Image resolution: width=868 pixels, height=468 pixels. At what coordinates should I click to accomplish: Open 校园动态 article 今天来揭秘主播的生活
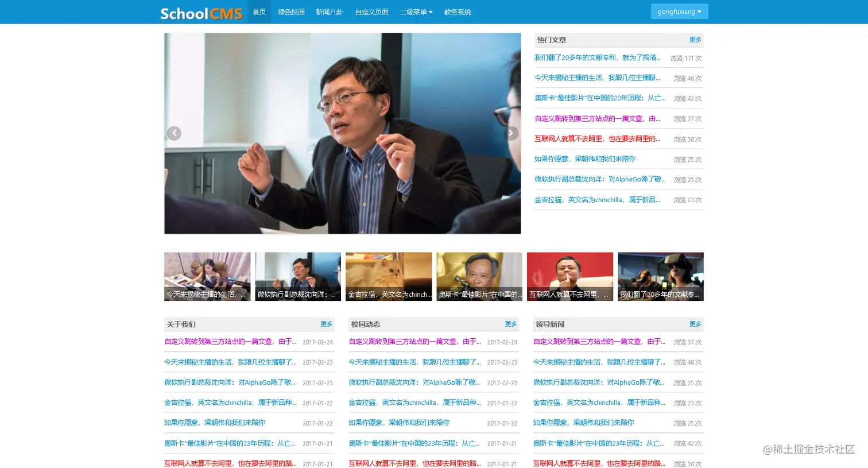point(414,362)
